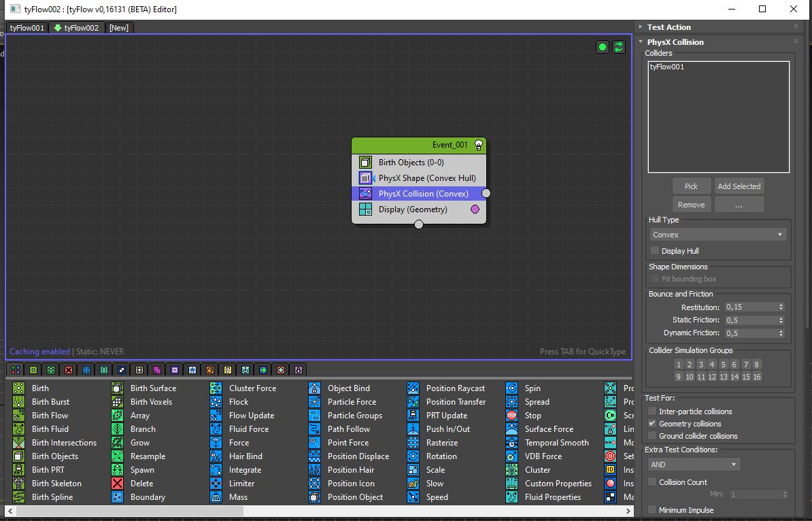Open the Hull Type Convex dropdown
The height and width of the screenshot is (521, 812).
tap(717, 235)
